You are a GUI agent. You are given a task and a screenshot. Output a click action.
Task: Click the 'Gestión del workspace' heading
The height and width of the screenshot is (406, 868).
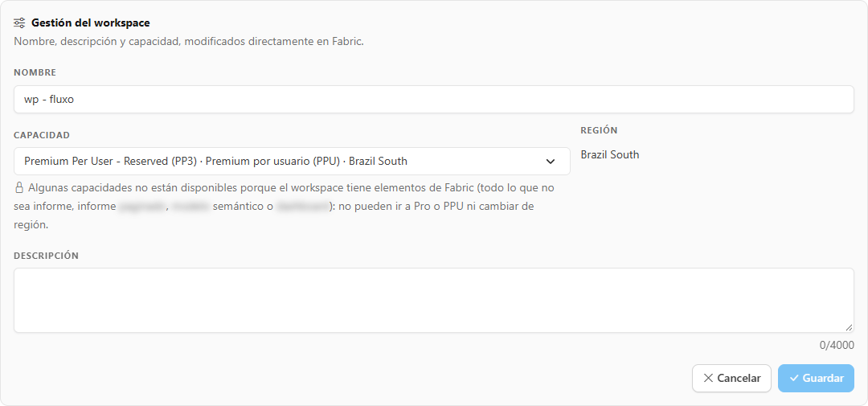coord(90,23)
